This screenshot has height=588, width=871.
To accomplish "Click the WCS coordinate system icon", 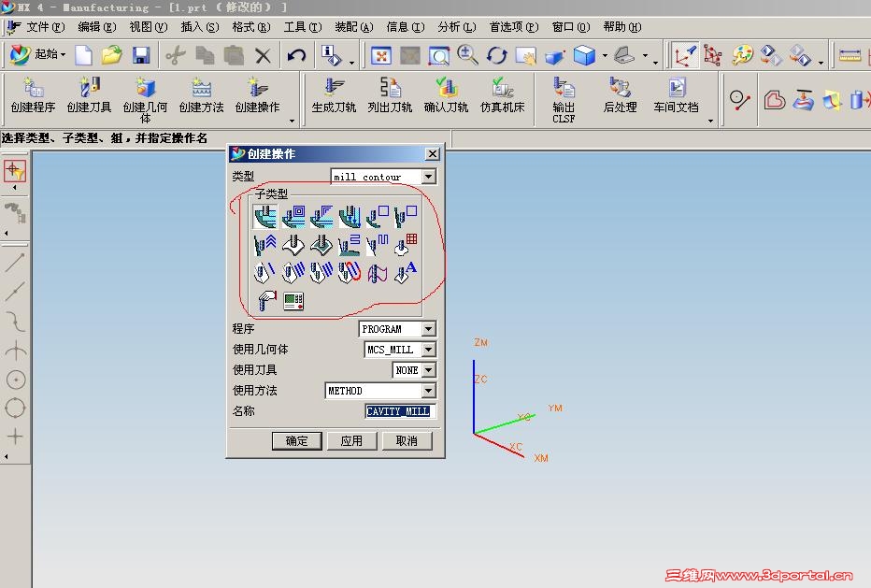I will [684, 55].
